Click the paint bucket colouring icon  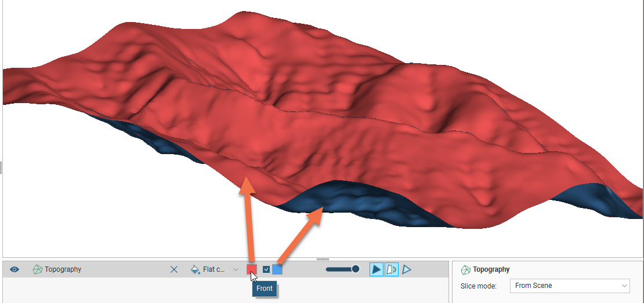point(196,269)
